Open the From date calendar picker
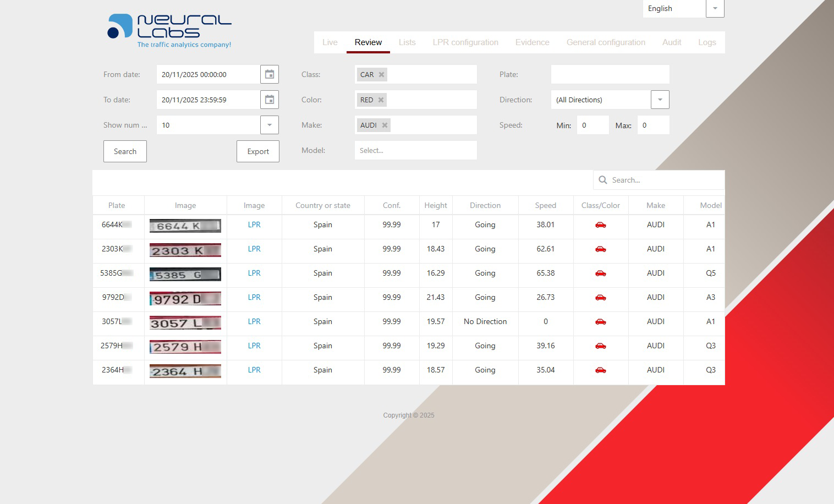 [270, 74]
